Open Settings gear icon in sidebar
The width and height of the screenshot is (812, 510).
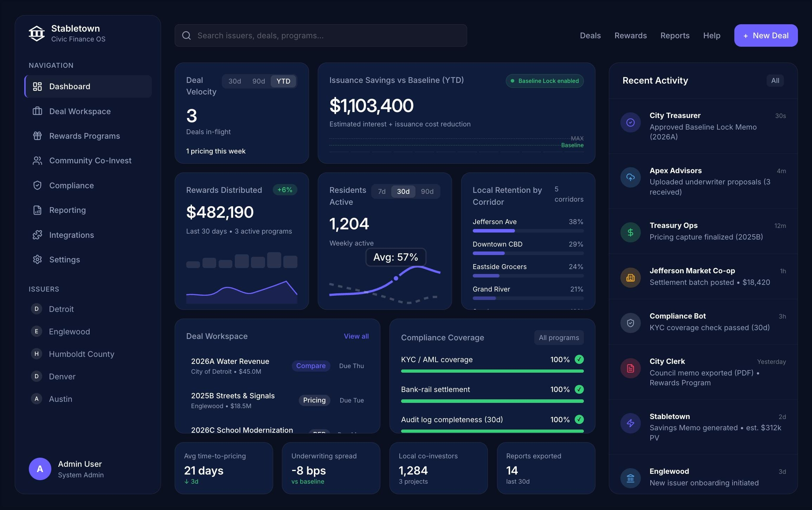pyautogui.click(x=37, y=260)
